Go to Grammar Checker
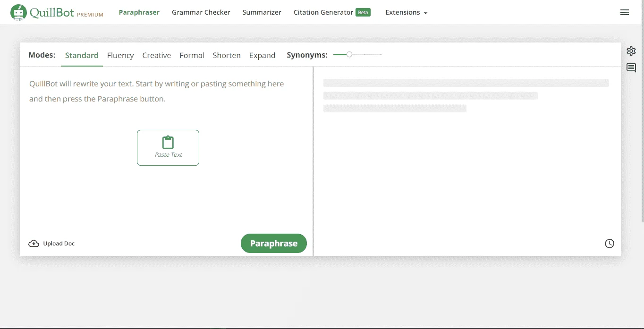644x329 pixels. 201,12
